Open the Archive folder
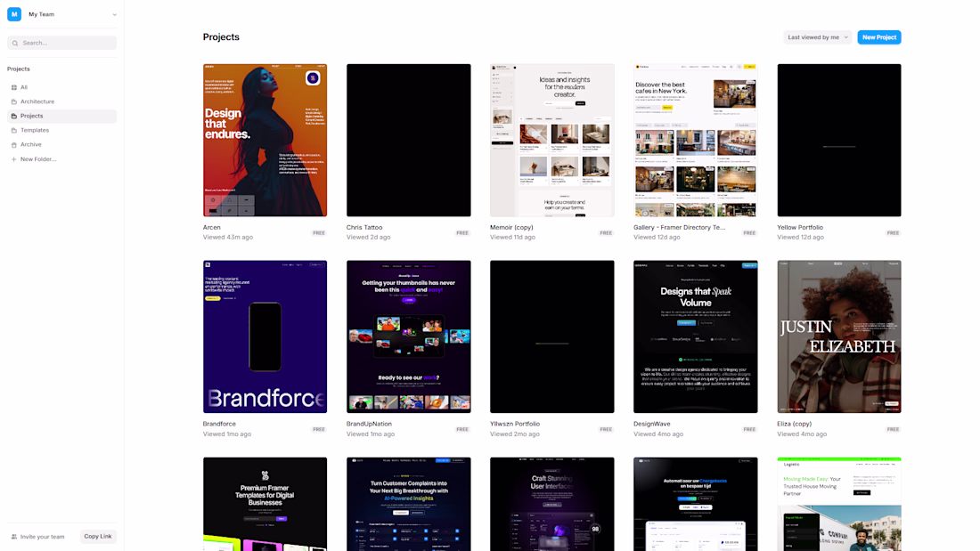 pos(61,145)
